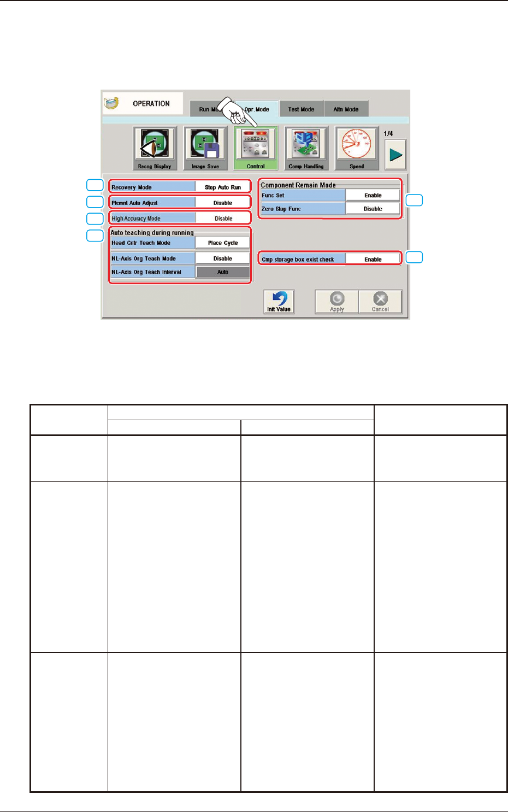Click the Head Cntr Teach Mode label
This screenshot has width=508, height=812.
[x=153, y=243]
